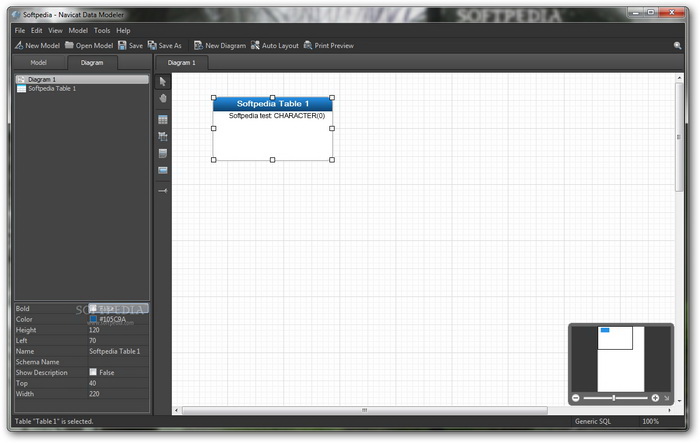Click Save As in the toolbar
Screen dimensions: 700x443
165,46
